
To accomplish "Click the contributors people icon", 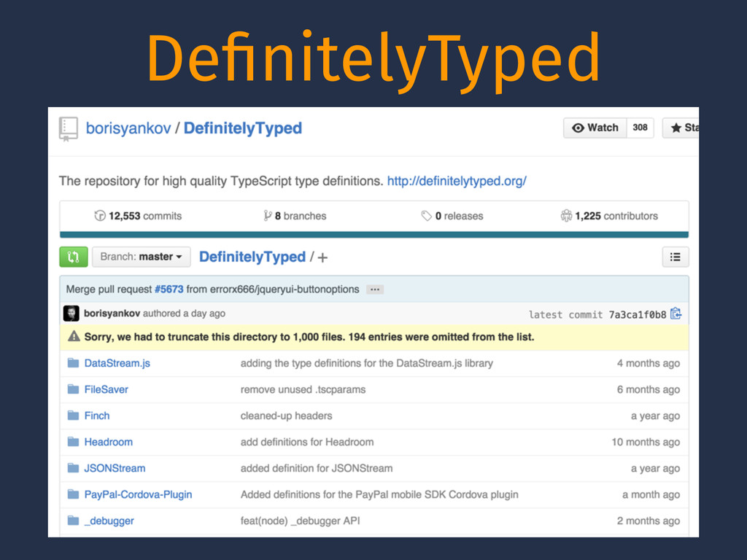I will (566, 216).
